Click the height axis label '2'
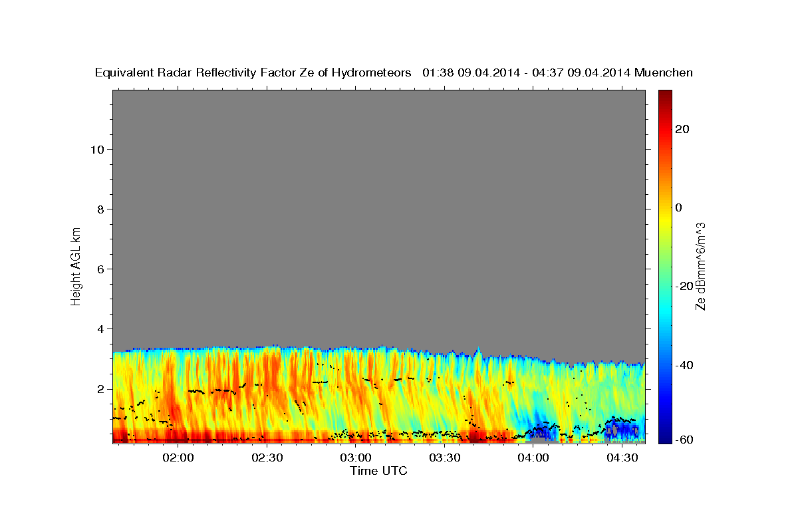Image resolution: width=798 pixels, height=532 pixels. pyautogui.click(x=101, y=388)
